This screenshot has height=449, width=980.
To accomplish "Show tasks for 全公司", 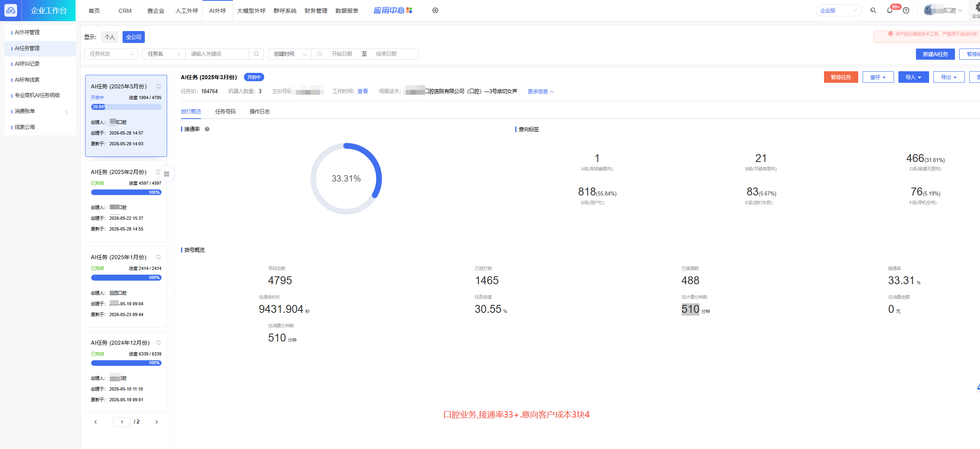I will (134, 37).
